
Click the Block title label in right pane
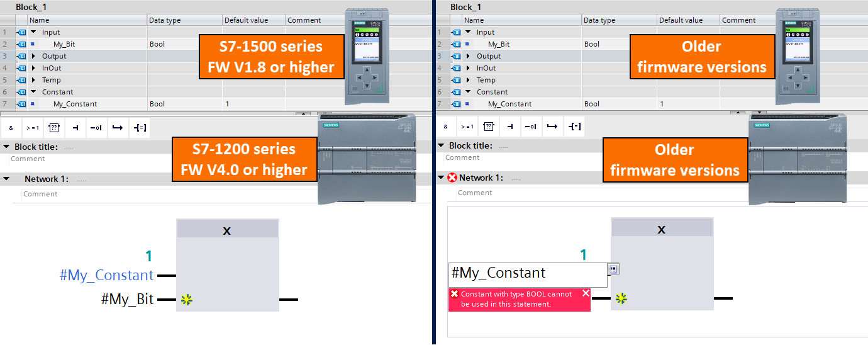point(474,145)
